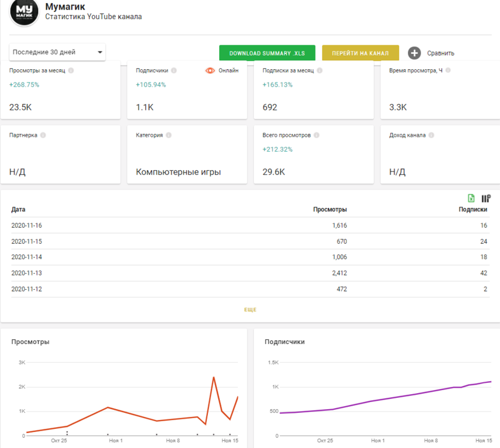Viewport: 500px width, 448px height.
Task: Click the plus icon next to Сравнить
Action: [x=415, y=53]
